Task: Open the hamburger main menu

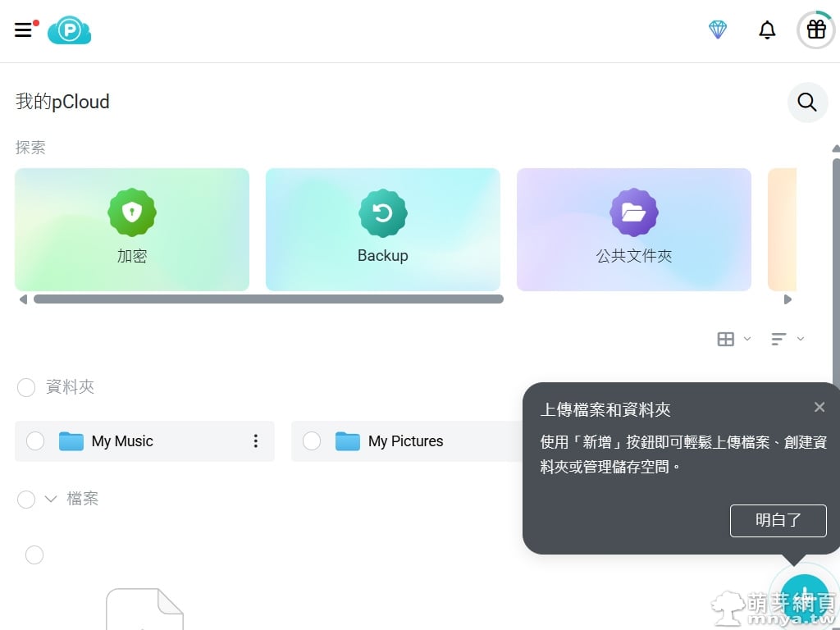Action: click(24, 30)
